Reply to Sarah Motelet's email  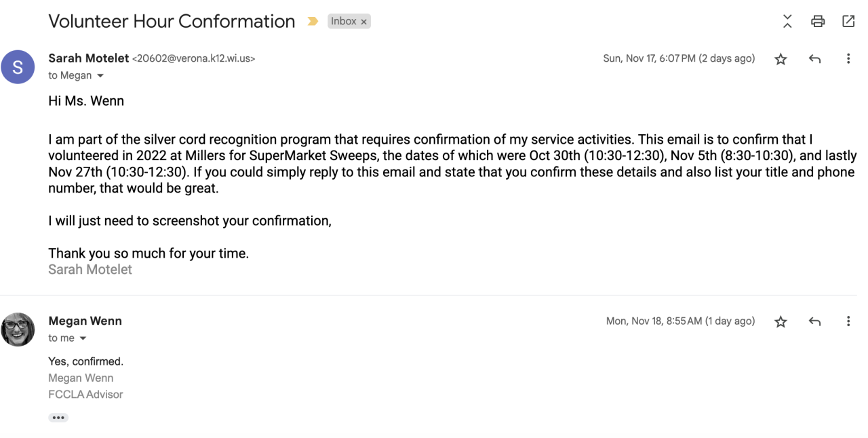point(814,59)
